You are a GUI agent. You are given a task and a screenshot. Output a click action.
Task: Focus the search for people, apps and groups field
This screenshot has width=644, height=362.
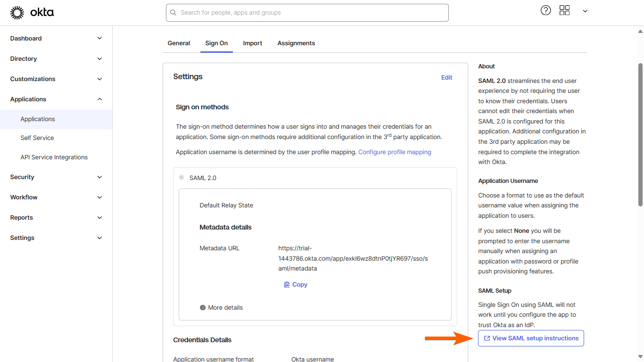click(x=307, y=13)
